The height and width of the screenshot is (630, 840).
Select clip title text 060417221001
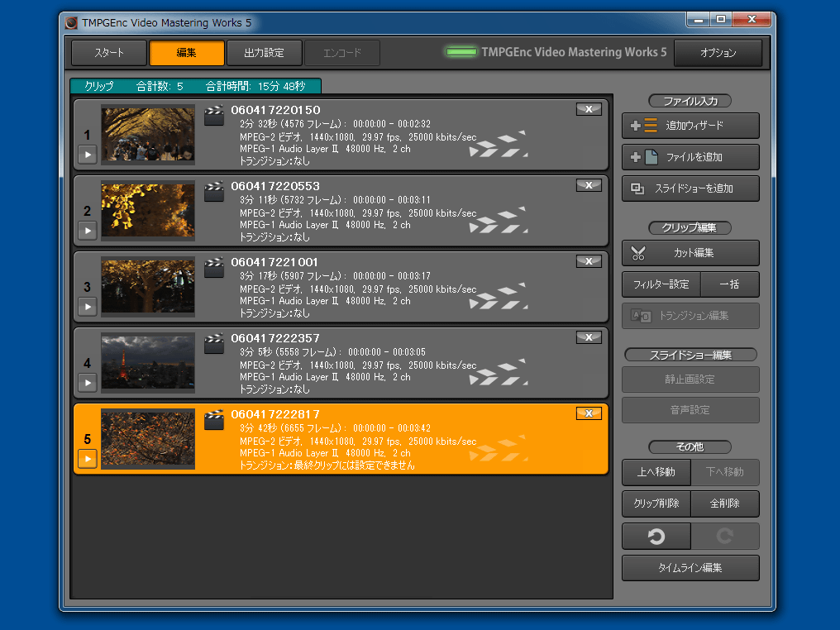click(274, 262)
